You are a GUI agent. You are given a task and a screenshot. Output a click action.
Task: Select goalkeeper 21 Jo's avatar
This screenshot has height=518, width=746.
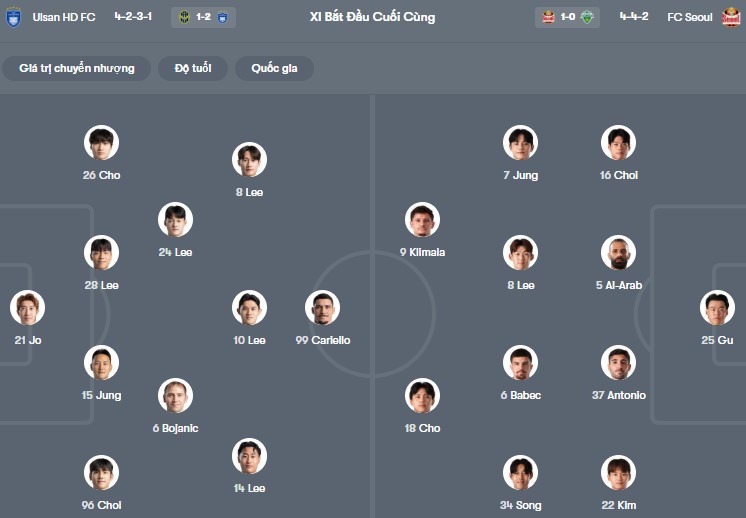28,308
